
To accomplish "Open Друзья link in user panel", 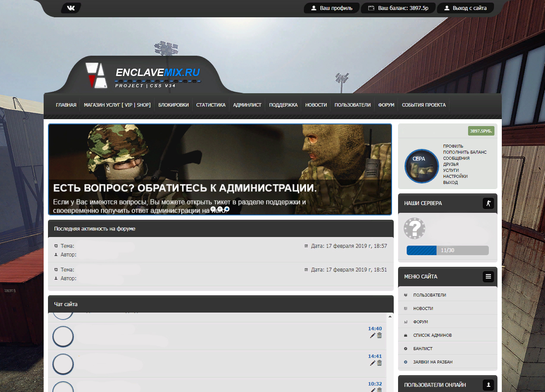I will pos(451,164).
